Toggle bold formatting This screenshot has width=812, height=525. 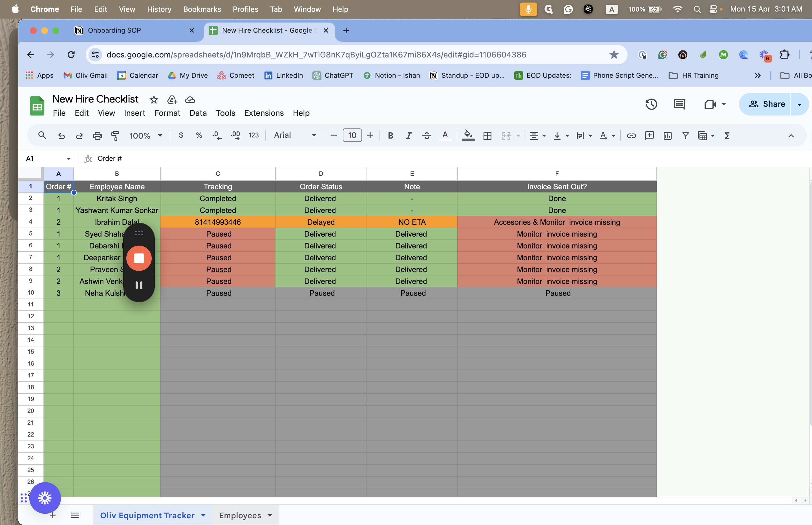[x=390, y=136]
